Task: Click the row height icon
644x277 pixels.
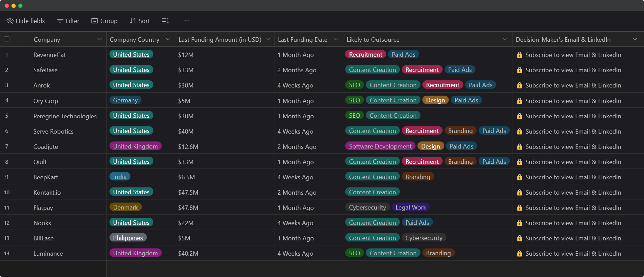Action: click(x=165, y=21)
